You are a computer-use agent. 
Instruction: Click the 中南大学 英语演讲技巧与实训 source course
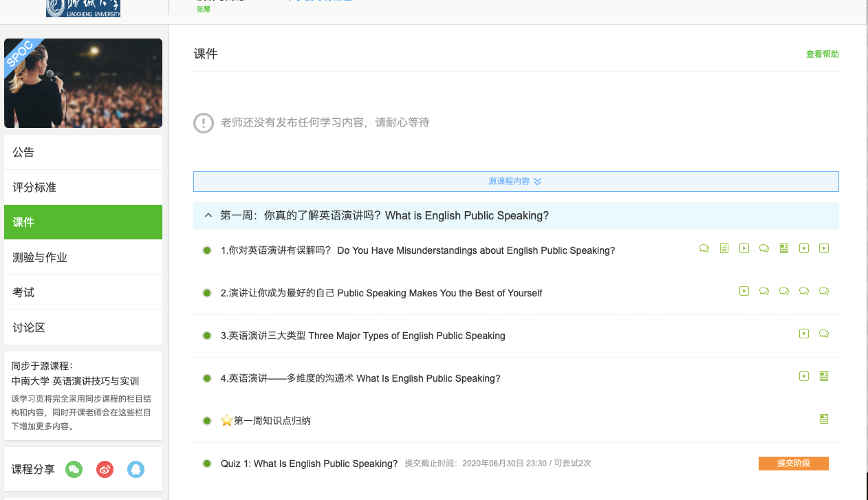(x=76, y=381)
